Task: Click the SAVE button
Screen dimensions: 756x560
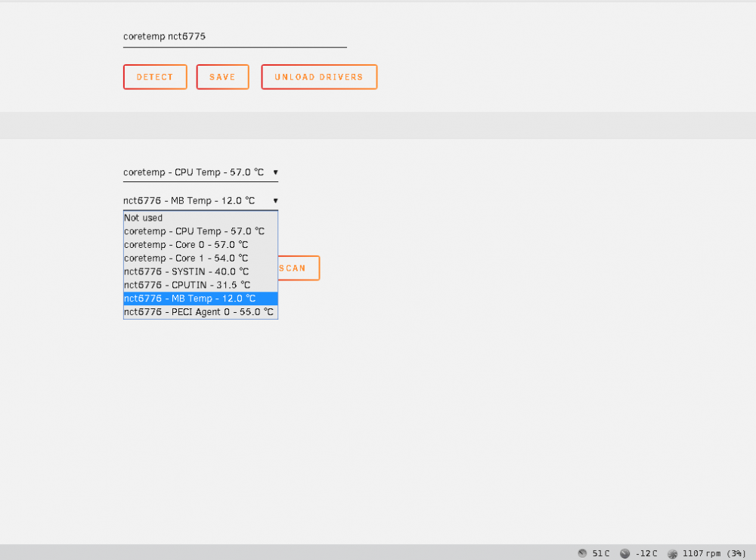Action: coord(222,77)
